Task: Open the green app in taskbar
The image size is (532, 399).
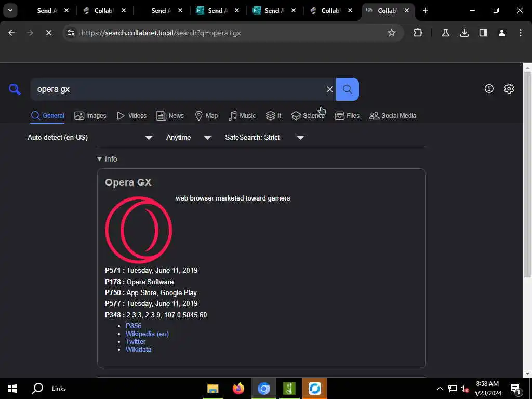Action: tap(289, 389)
